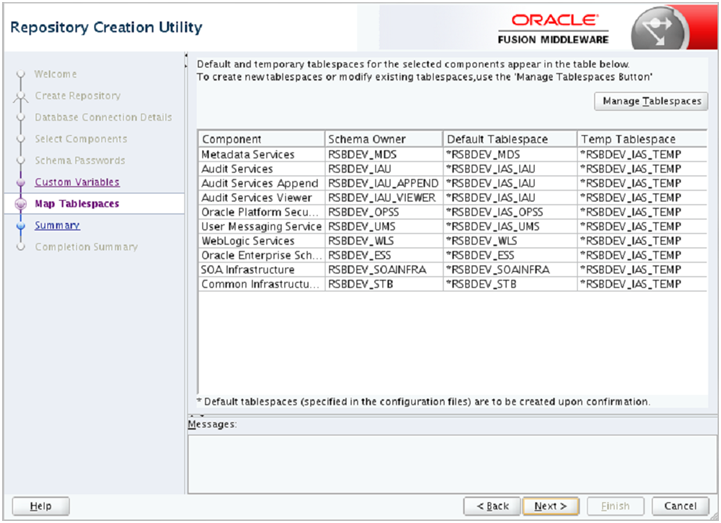Click schema owner RSBDEV_IAU_VIEWER cell

tap(383, 198)
